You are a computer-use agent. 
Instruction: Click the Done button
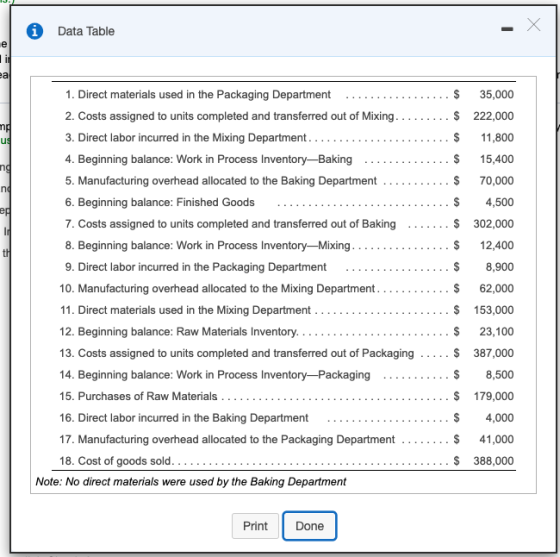tap(309, 526)
